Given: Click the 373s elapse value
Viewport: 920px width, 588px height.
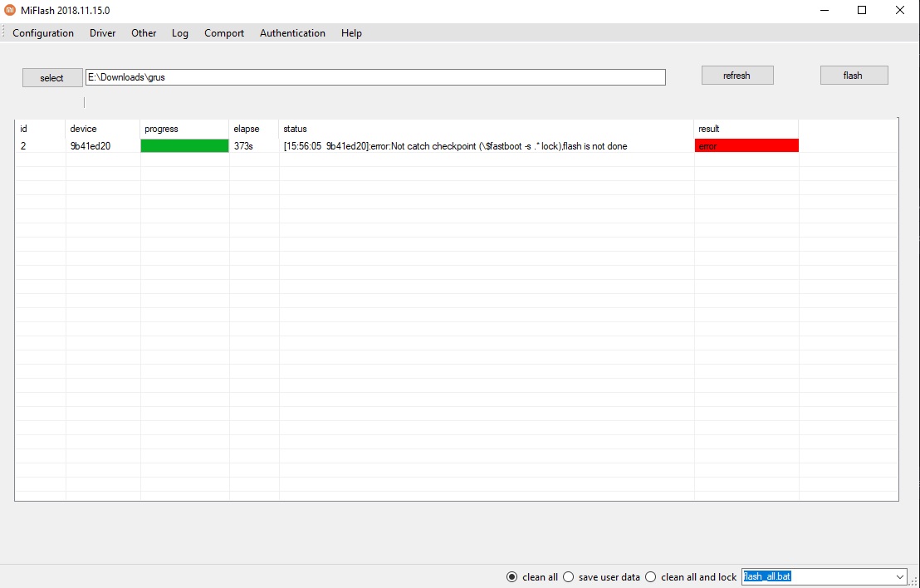Looking at the screenshot, I should coord(243,146).
